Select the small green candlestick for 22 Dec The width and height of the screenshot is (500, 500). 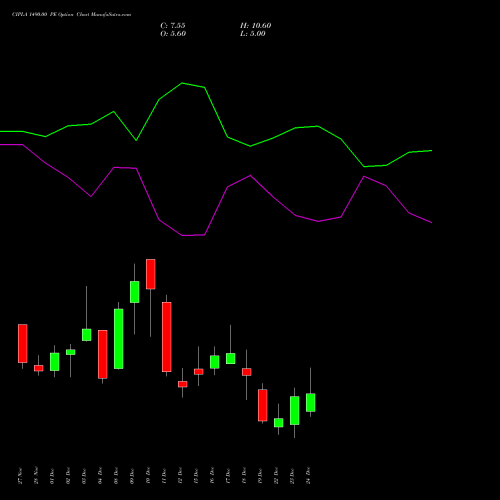pyautogui.click(x=279, y=423)
